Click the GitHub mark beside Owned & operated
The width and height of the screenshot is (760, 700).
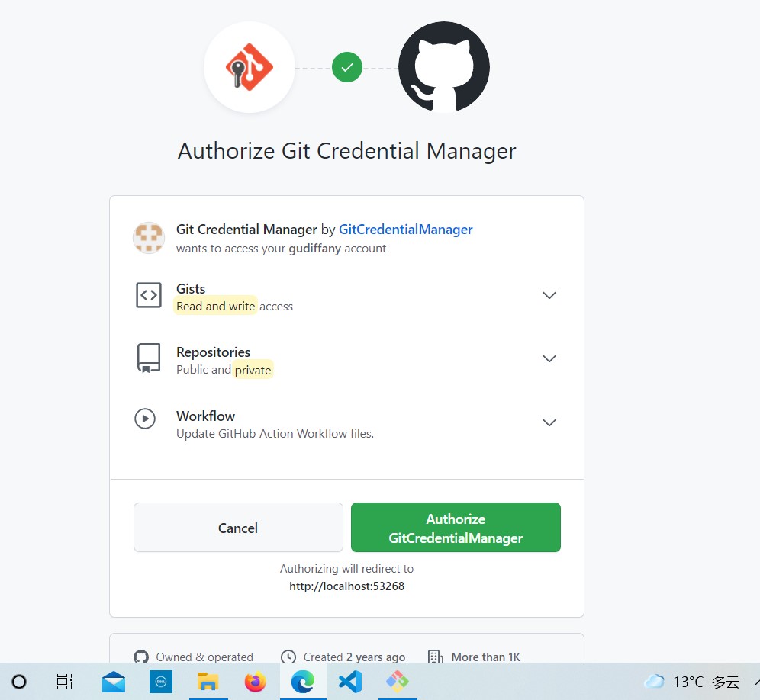coord(141,657)
